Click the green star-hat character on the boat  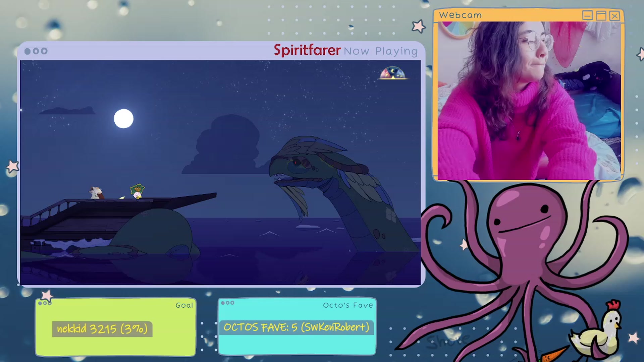pyautogui.click(x=137, y=191)
